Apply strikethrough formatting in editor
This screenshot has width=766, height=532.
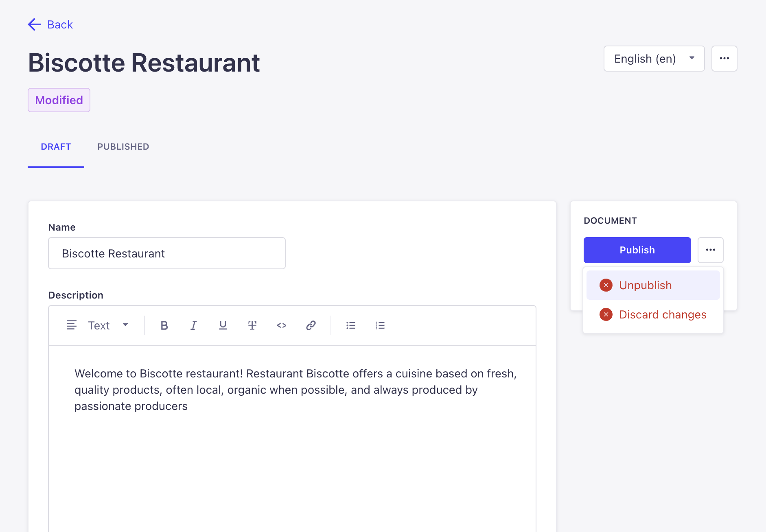(x=252, y=325)
